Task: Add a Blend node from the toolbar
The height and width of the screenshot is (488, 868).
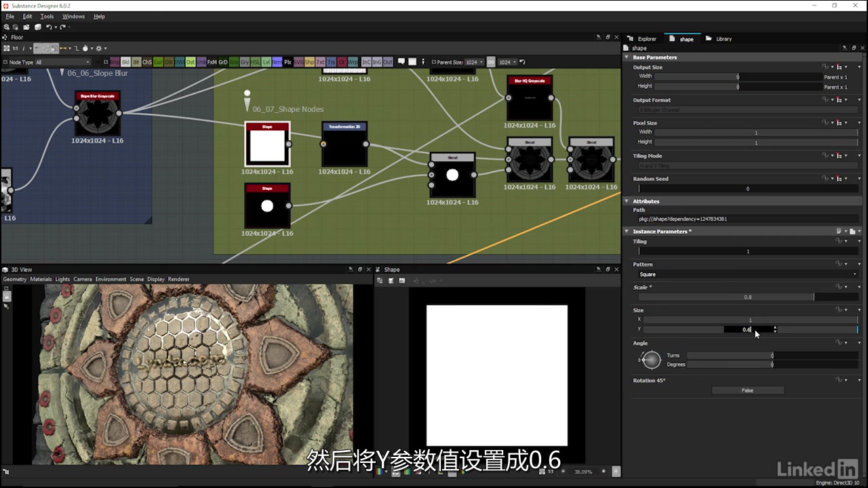Action: click(x=125, y=62)
